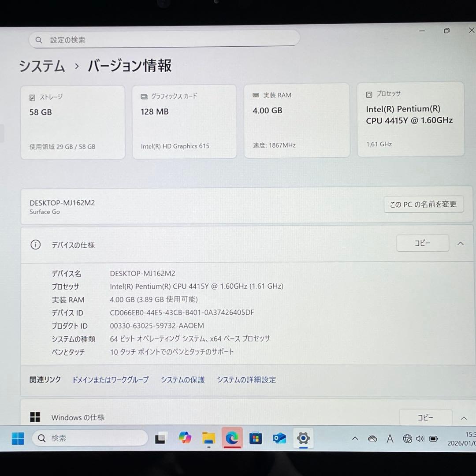Click the storage icon in the ストレージ card

click(32, 97)
